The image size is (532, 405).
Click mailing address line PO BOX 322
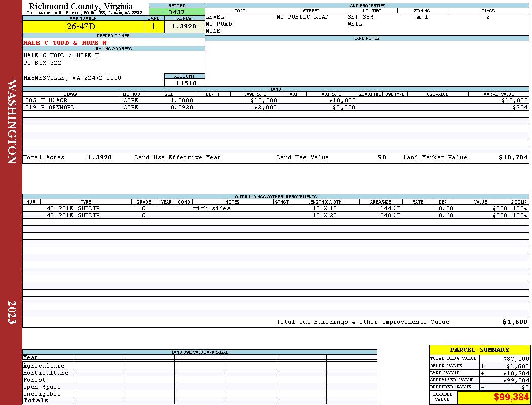point(43,63)
